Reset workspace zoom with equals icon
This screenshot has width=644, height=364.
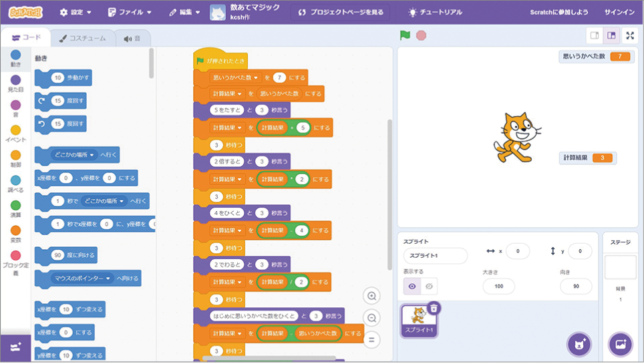pyautogui.click(x=371, y=339)
